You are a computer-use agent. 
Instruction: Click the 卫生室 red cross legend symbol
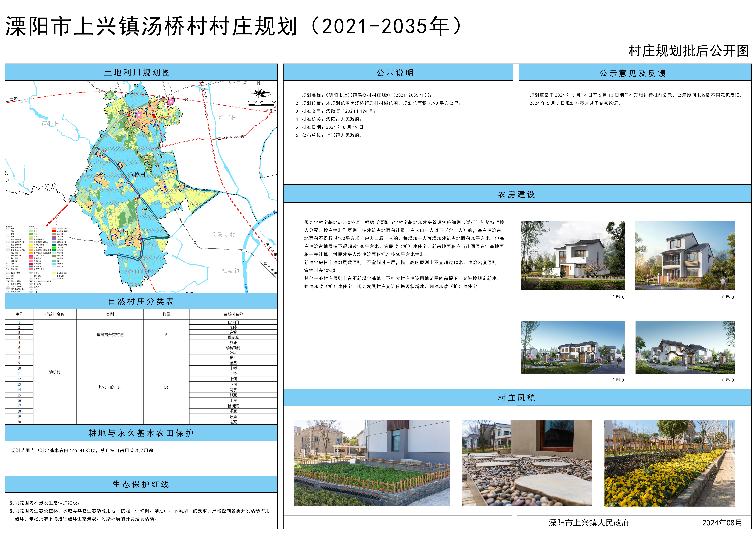(x=31, y=279)
